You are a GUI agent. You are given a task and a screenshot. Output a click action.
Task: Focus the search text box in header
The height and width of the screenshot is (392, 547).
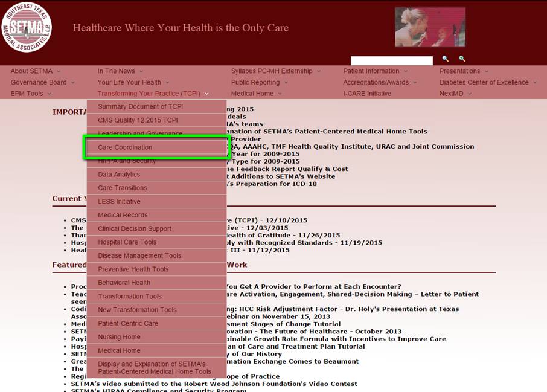coord(392,60)
